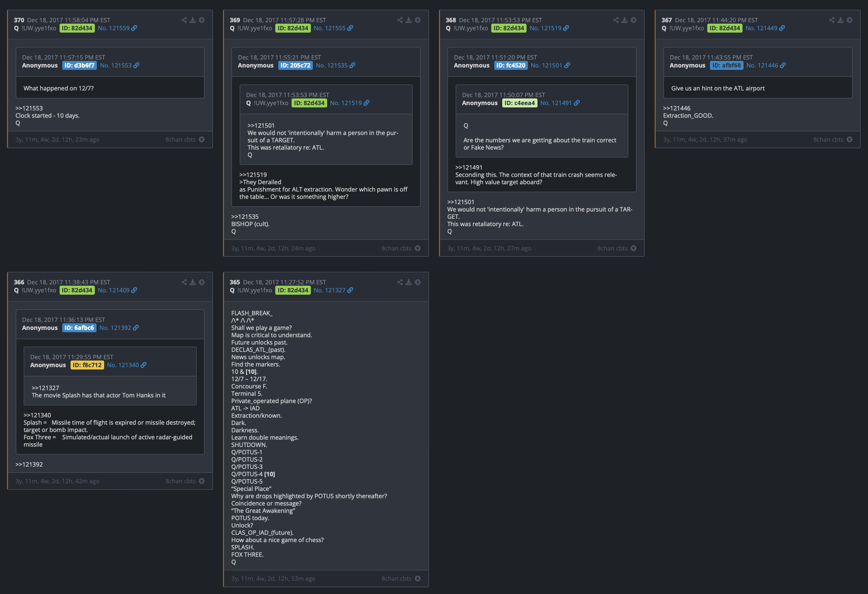This screenshot has height=594, width=868.
Task: Download post 370 with the download icon
Action: point(193,20)
